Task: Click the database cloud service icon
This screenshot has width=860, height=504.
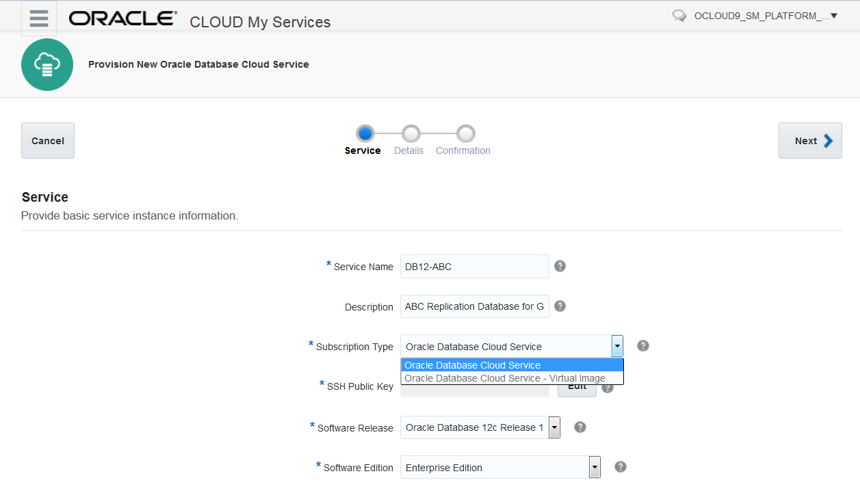Action: pyautogui.click(x=47, y=65)
